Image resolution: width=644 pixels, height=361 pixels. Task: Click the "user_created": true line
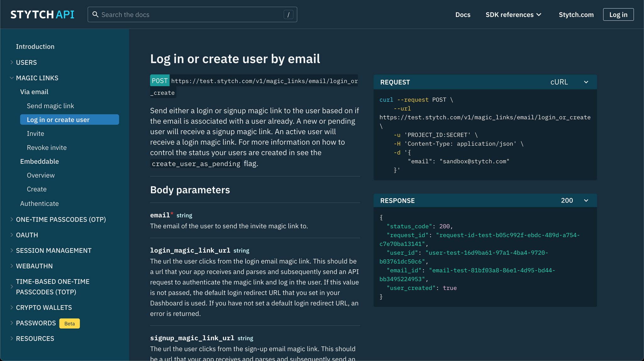422,288
